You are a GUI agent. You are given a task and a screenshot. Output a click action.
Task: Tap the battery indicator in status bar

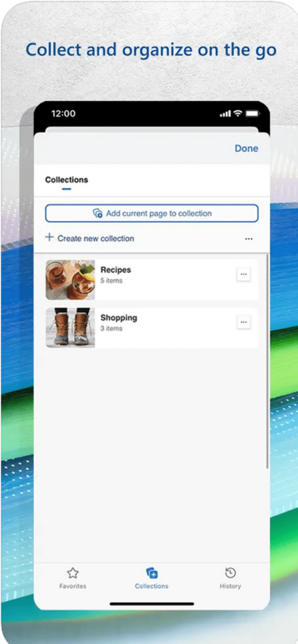pyautogui.click(x=252, y=113)
